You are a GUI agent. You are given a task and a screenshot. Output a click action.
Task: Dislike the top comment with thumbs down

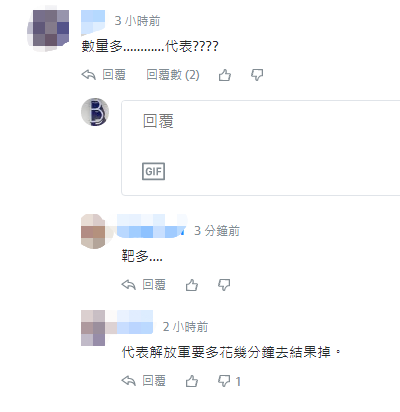click(257, 75)
